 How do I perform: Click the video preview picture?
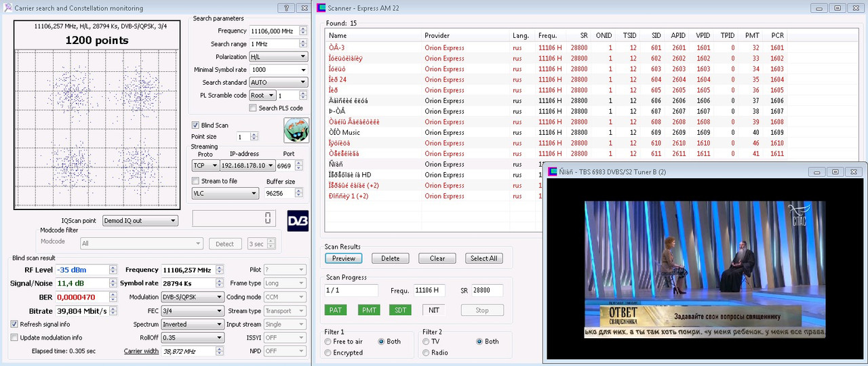[x=705, y=268]
